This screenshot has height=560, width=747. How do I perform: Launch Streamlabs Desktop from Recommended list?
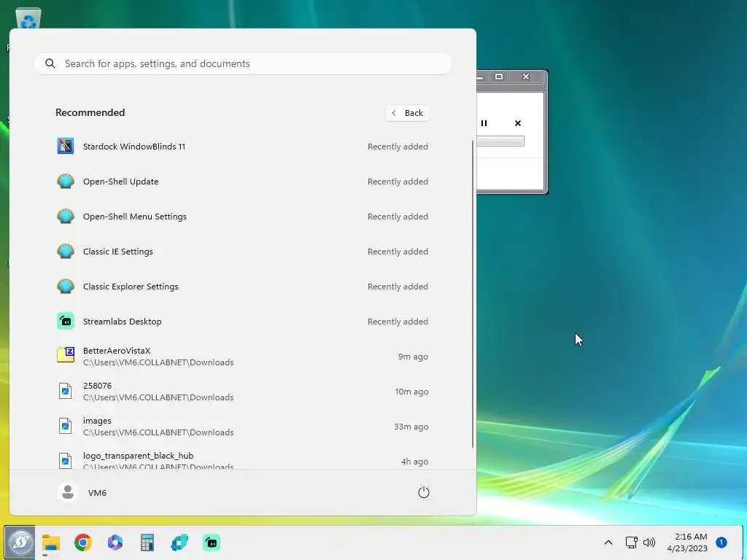pyautogui.click(x=242, y=322)
